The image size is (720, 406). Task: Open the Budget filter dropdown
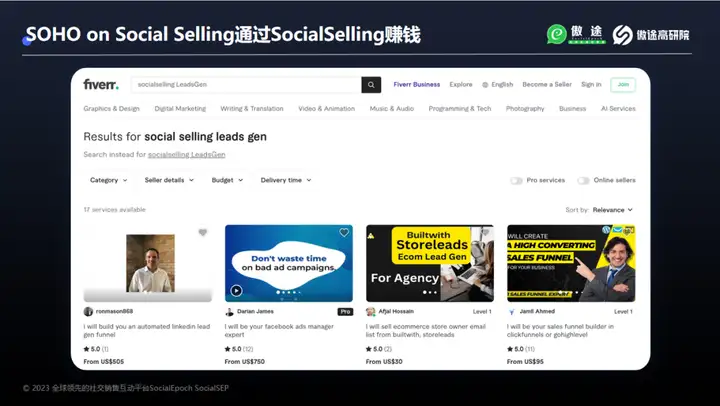227,180
